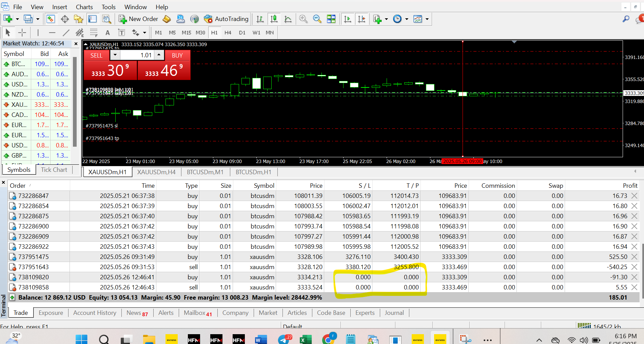Switch to the XAUUSDm,H4 chart tab
The height and width of the screenshot is (344, 644).
tap(156, 172)
